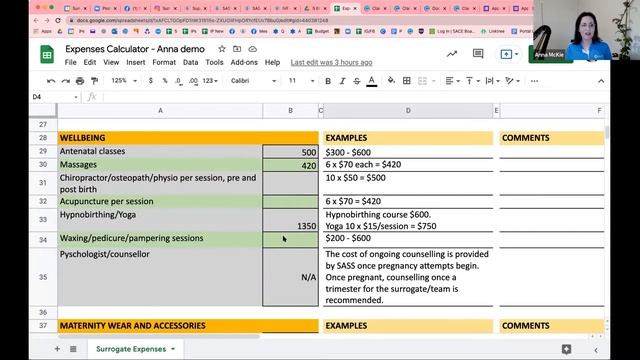Click the Move to folder icon
Image resolution: width=640 pixels, height=360 pixels.
point(237,49)
